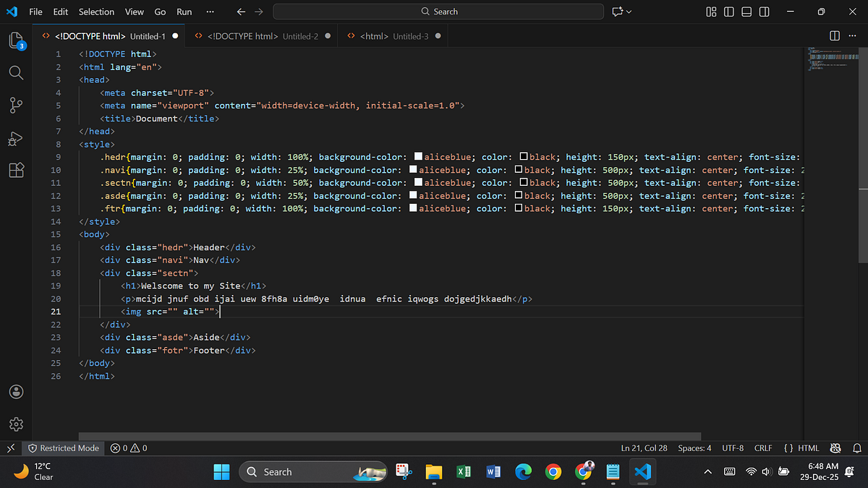Image resolution: width=868 pixels, height=488 pixels.
Task: Click Restricted Mode in the status bar
Action: [64, 448]
